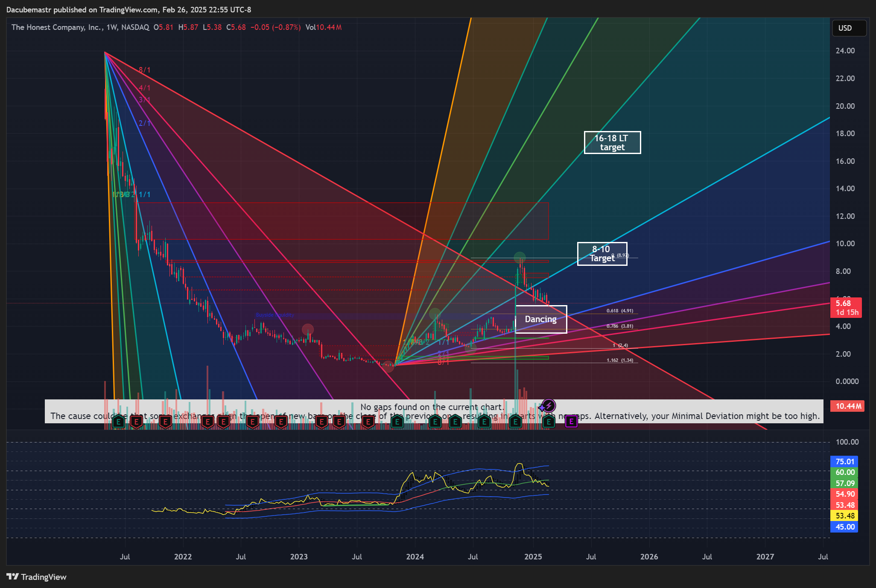876x588 pixels.
Task: Click the '2027' time axis label
Action: click(765, 557)
